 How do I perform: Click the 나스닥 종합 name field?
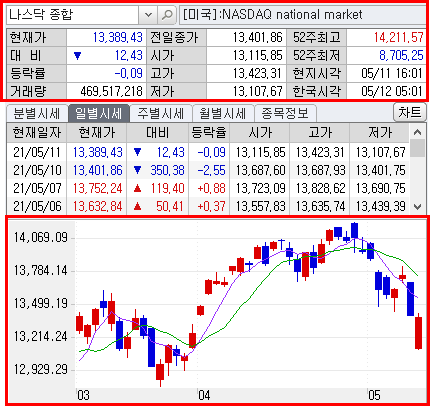click(x=73, y=15)
